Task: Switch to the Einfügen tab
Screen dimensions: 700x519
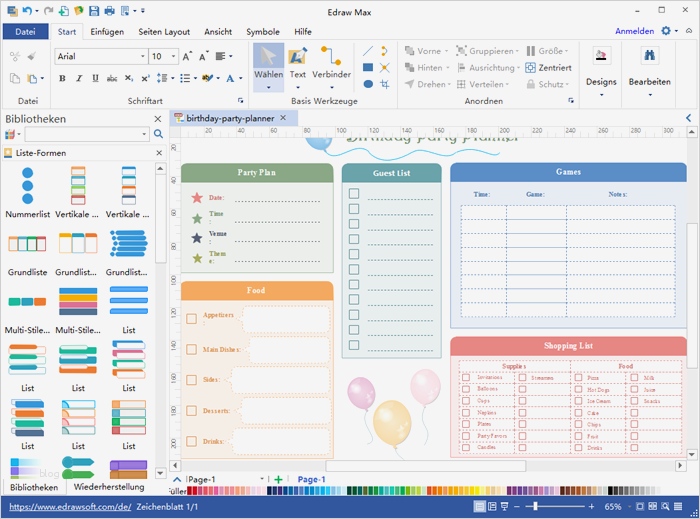Action: [107, 32]
